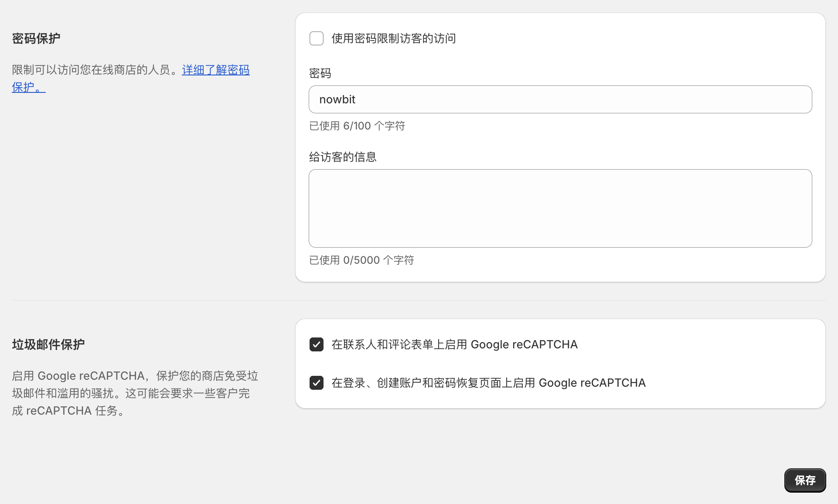Click into the message to visitors textarea
The height and width of the screenshot is (504, 838).
click(x=560, y=208)
